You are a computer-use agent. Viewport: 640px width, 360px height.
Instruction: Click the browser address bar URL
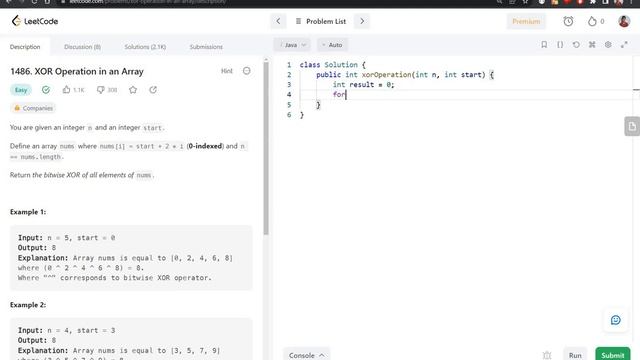click(147, 2)
